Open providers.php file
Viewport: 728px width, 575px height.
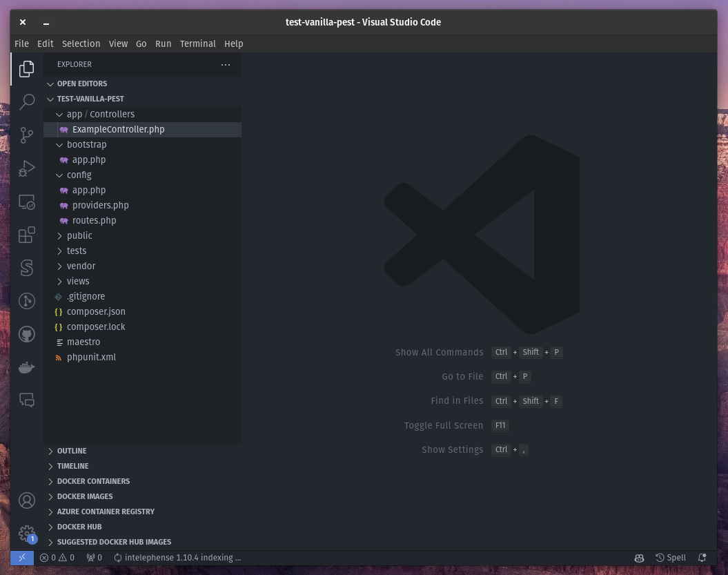[x=143, y=205]
